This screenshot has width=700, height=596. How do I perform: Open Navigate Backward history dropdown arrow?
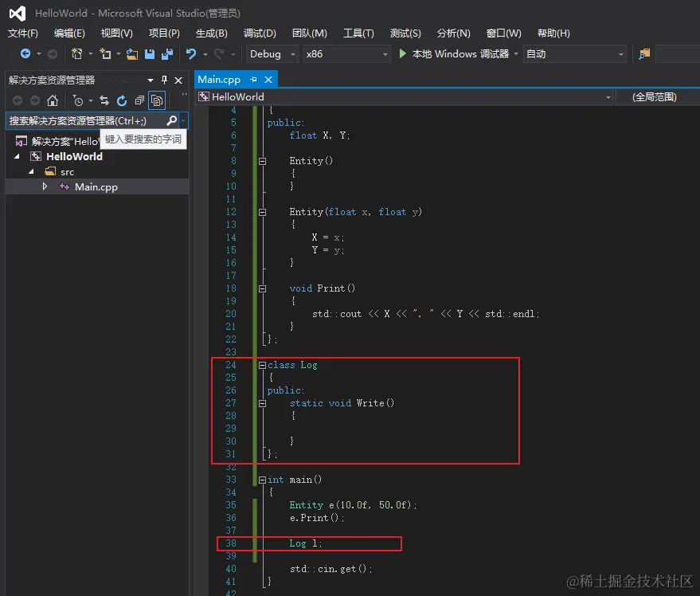coord(39,54)
